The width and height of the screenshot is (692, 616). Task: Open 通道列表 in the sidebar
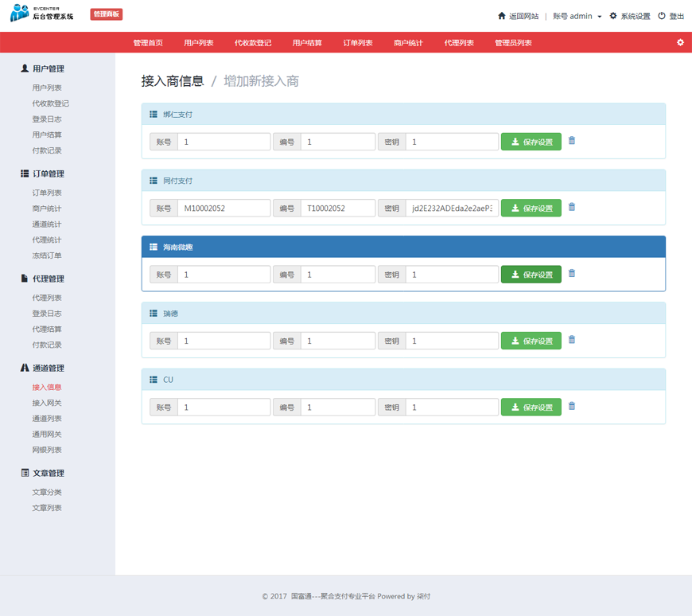[47, 418]
